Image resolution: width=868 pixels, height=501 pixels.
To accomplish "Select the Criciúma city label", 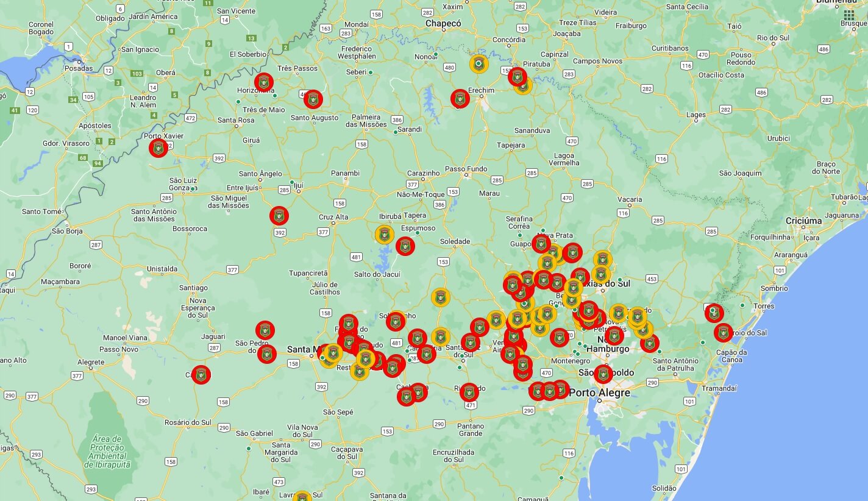I will click(x=803, y=221).
